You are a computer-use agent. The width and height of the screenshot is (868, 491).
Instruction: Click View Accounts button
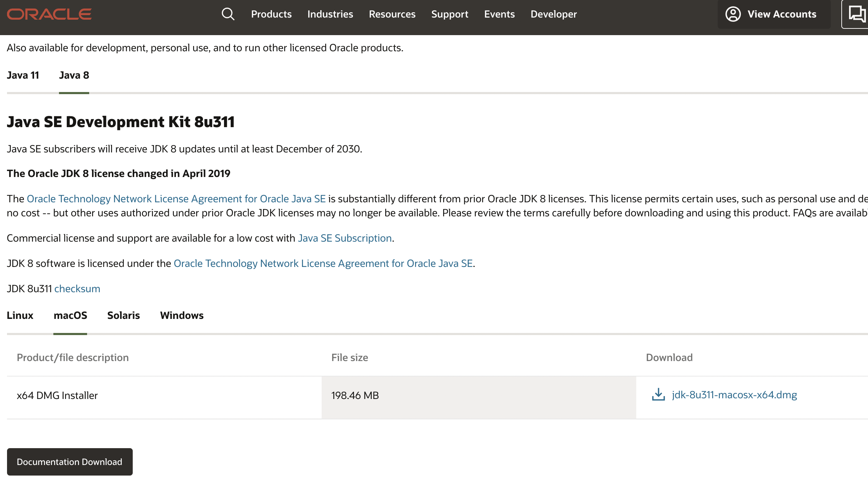782,14
